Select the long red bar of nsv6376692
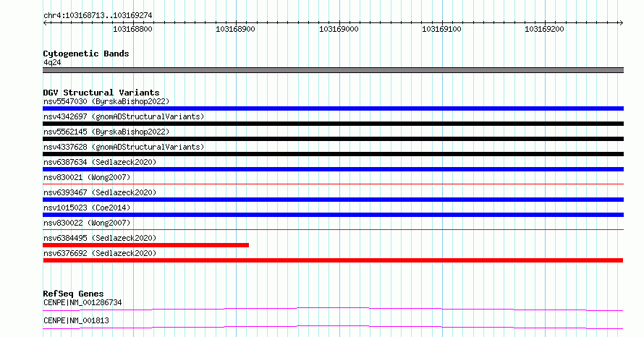The image size is (644, 337). (333, 260)
